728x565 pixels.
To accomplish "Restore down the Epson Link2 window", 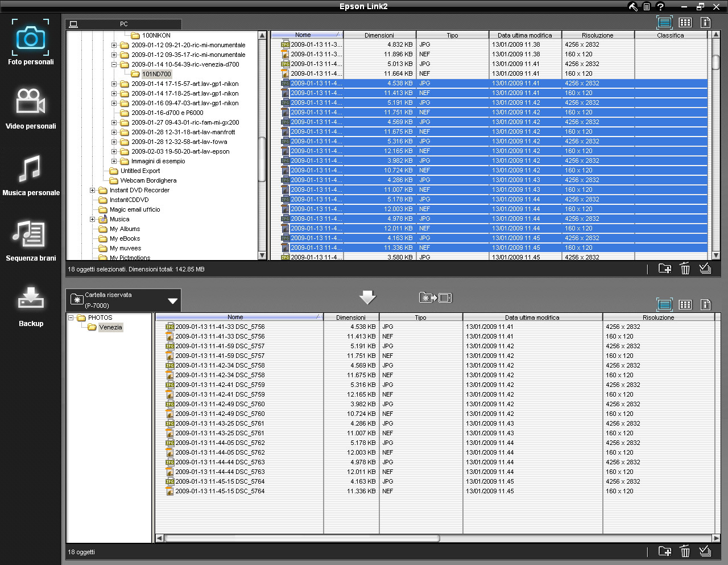I will [x=701, y=7].
